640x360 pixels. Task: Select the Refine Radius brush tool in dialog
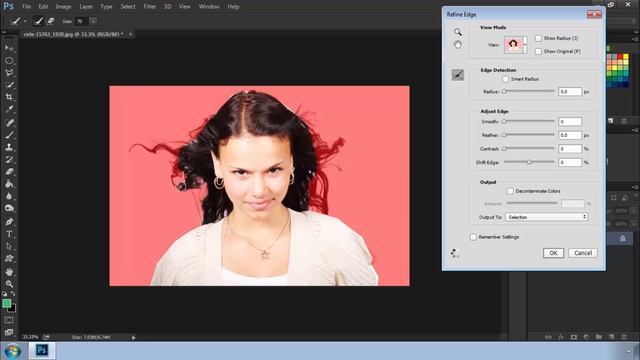click(458, 75)
